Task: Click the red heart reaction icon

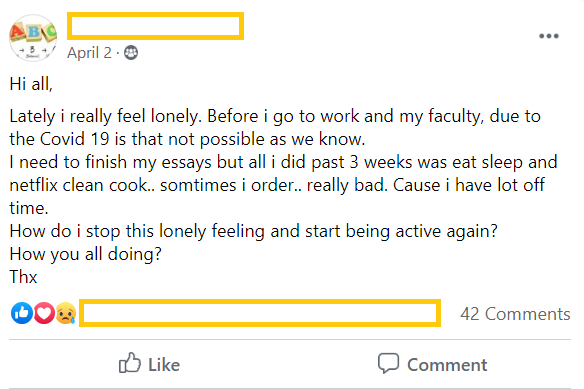Action: 44,313
